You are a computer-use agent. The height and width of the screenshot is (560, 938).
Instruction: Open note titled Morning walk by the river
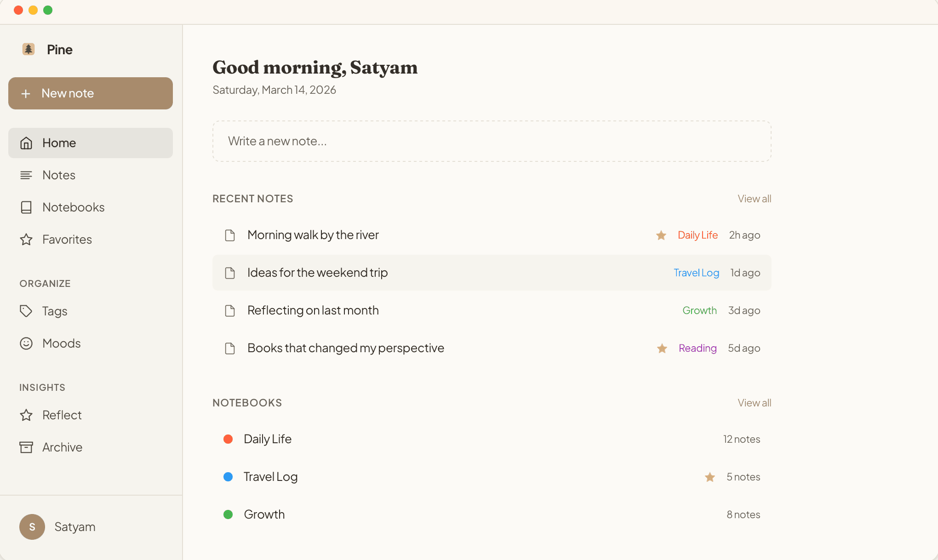pyautogui.click(x=313, y=235)
